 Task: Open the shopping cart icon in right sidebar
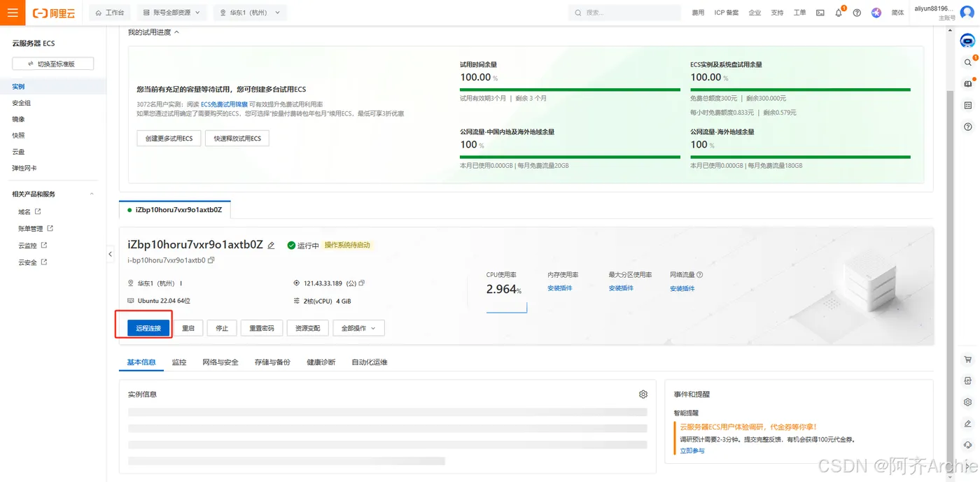[x=968, y=360]
